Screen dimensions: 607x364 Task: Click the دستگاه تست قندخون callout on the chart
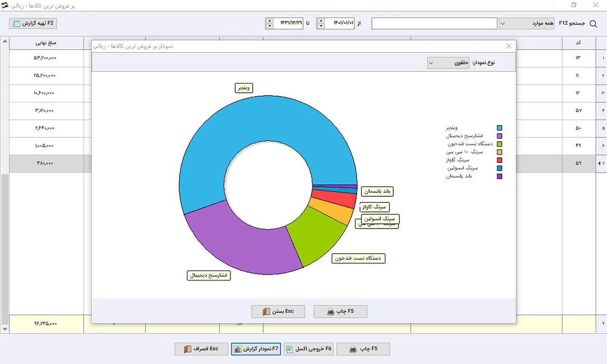click(x=359, y=258)
